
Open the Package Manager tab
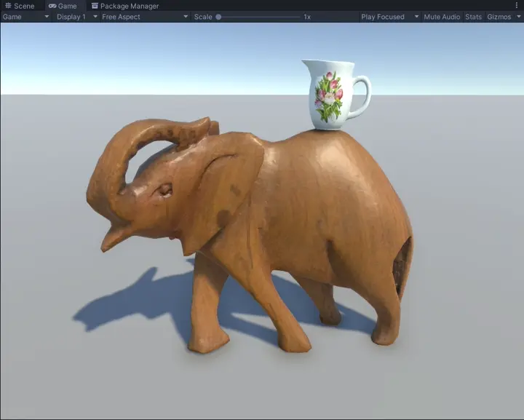[x=126, y=6]
